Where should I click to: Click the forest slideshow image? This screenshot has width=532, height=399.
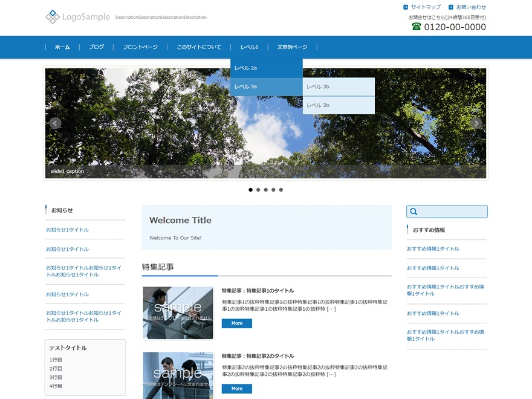[265, 123]
